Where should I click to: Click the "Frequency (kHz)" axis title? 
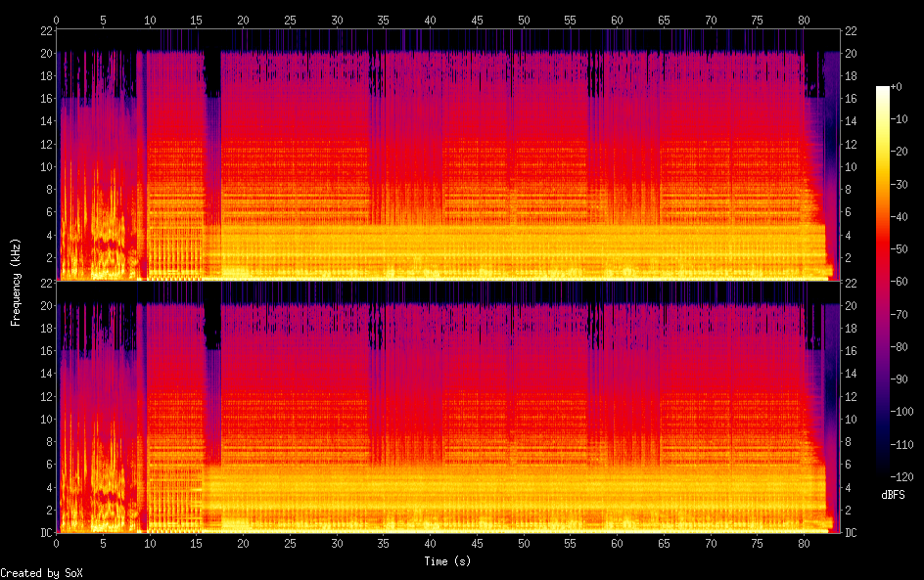tap(16, 282)
